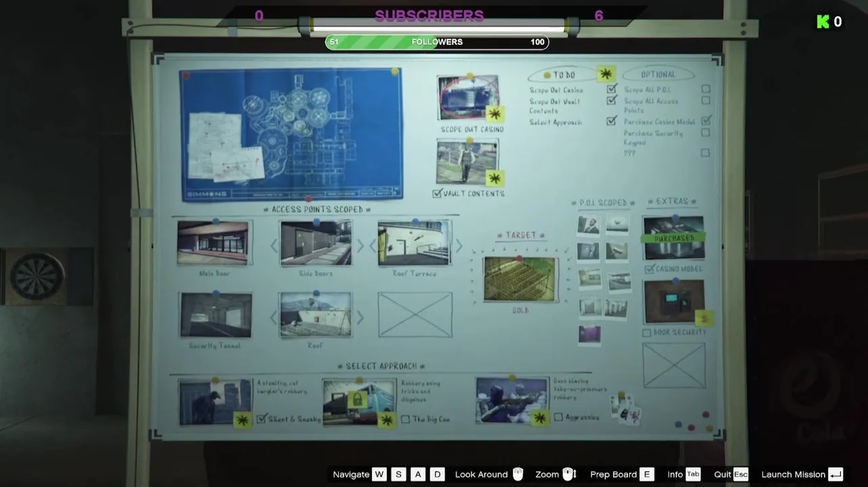Click the dollar sticky note on Door Security
The width and height of the screenshot is (868, 487).
coord(704,318)
